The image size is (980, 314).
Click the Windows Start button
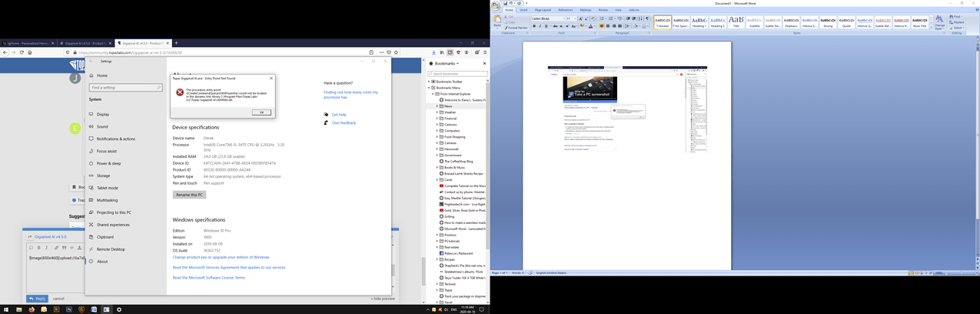click(7, 309)
